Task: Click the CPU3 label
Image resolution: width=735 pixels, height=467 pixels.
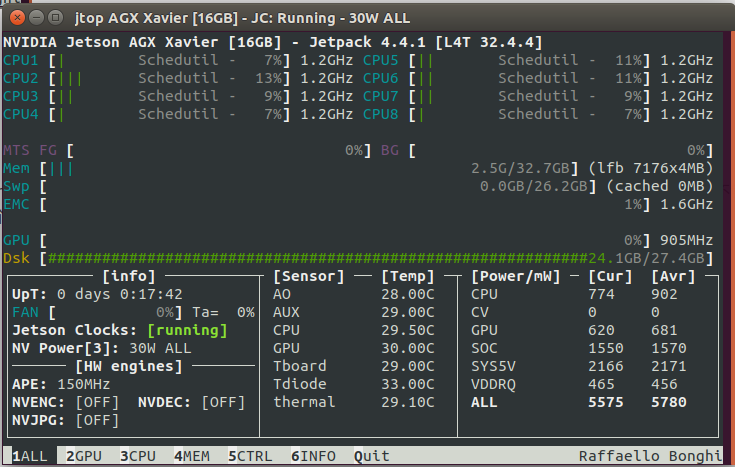Action: pos(21,97)
